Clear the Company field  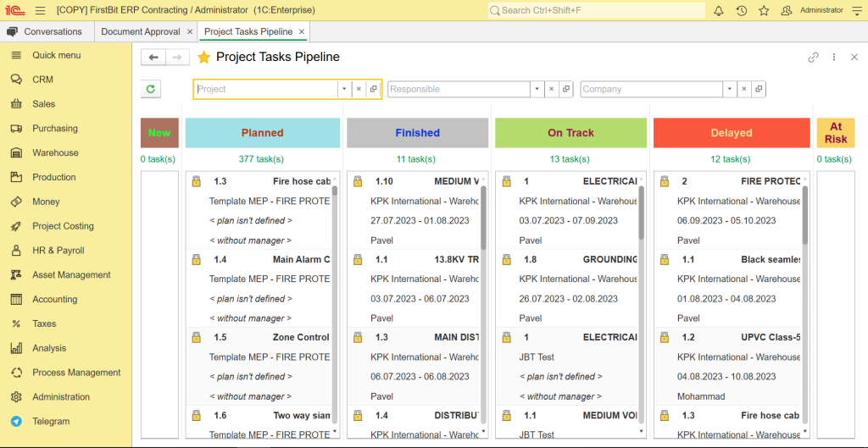coord(744,89)
